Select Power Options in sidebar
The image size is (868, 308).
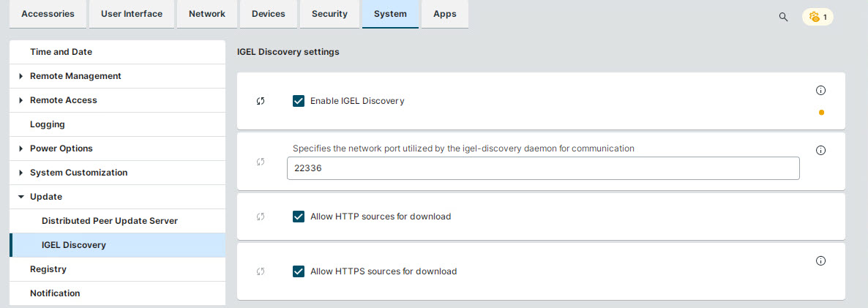pos(117,149)
